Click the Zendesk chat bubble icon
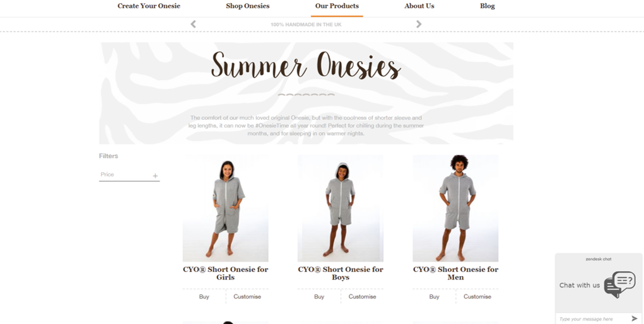This screenshot has width=644, height=324. (x=619, y=284)
